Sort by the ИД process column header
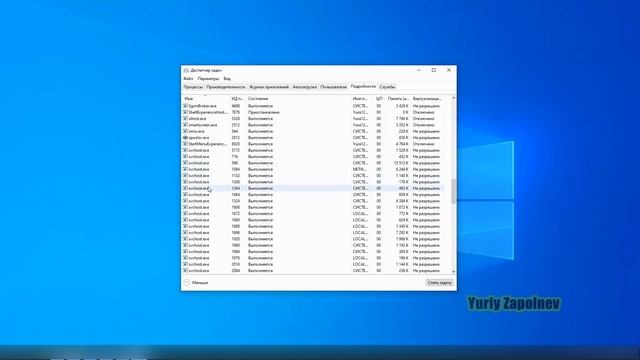The height and width of the screenshot is (360, 640). click(238, 99)
